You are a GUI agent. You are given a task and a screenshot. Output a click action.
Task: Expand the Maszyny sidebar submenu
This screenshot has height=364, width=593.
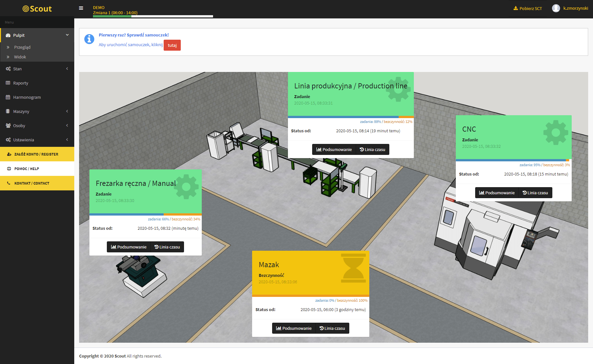pyautogui.click(x=37, y=111)
